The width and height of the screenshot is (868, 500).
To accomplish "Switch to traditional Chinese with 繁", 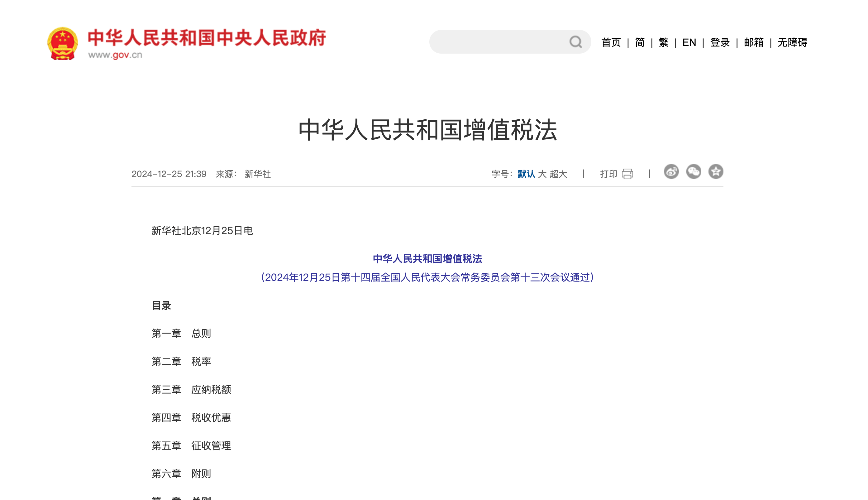I will point(663,42).
